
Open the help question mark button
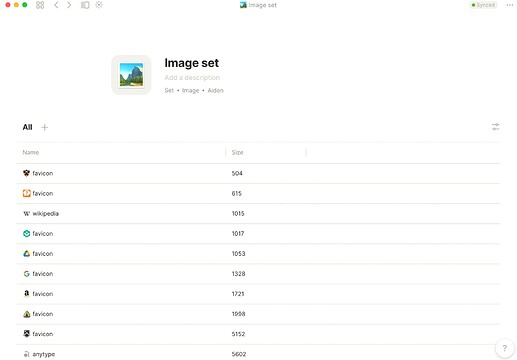coord(505,348)
